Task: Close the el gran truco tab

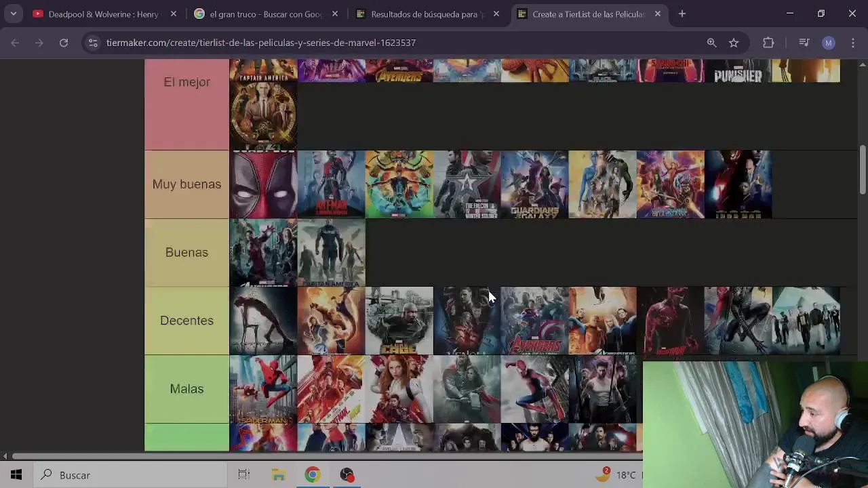Action: pos(335,14)
